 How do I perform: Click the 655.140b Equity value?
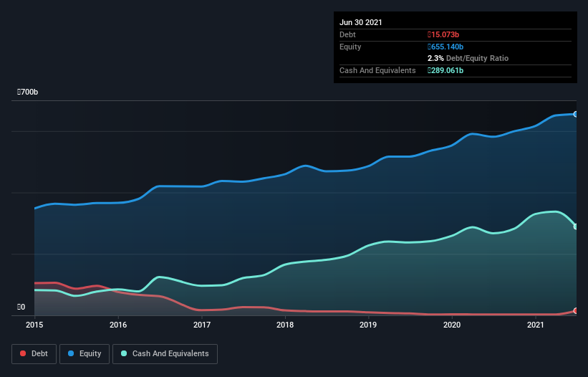[x=445, y=47]
